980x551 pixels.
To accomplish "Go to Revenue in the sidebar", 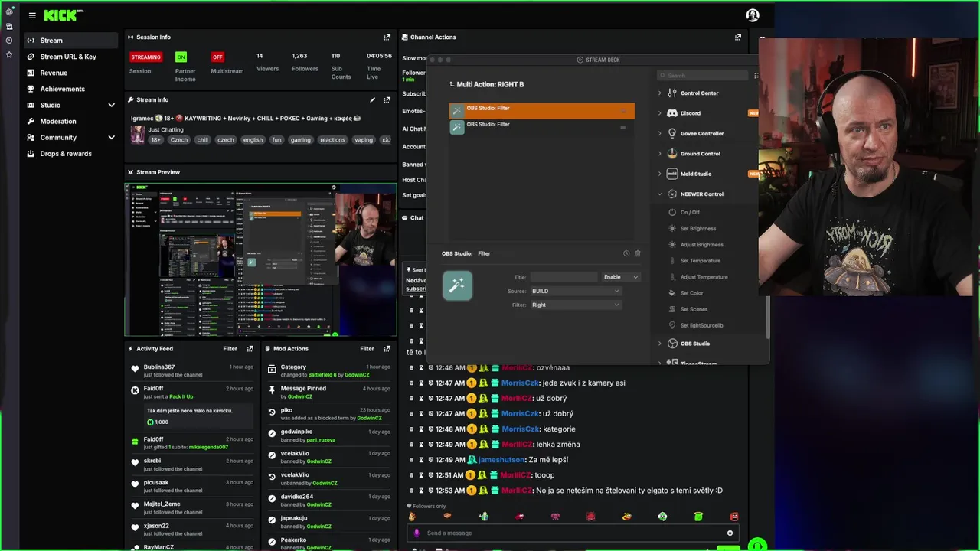I will (71, 73).
